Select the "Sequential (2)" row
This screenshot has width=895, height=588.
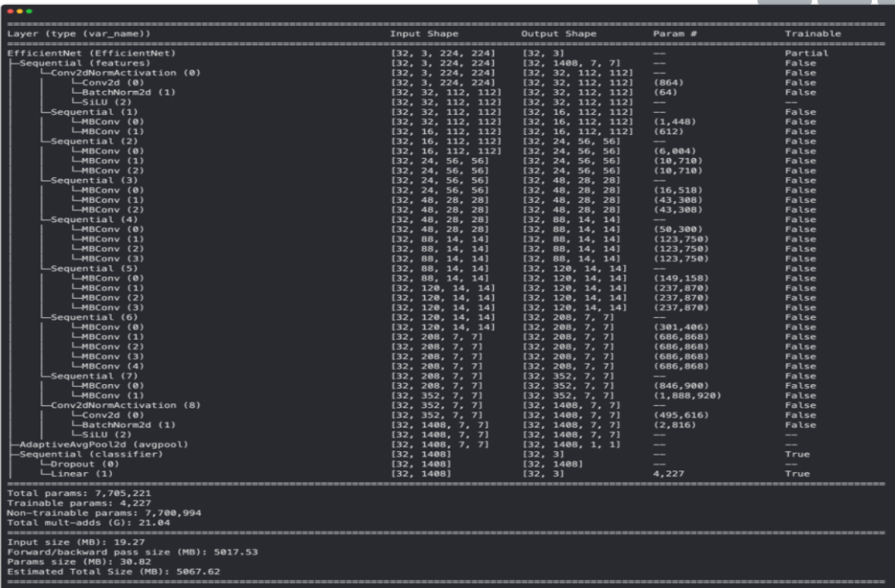point(419,141)
